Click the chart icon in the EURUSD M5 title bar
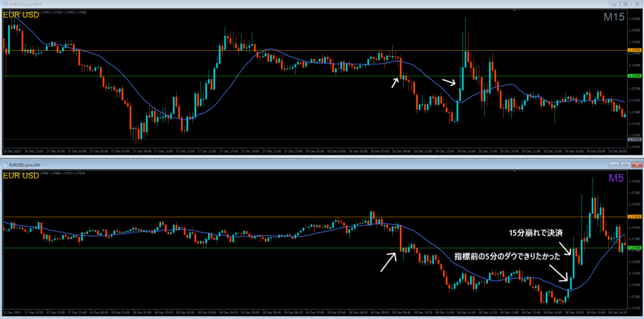The width and height of the screenshot is (644, 319). 5,165
